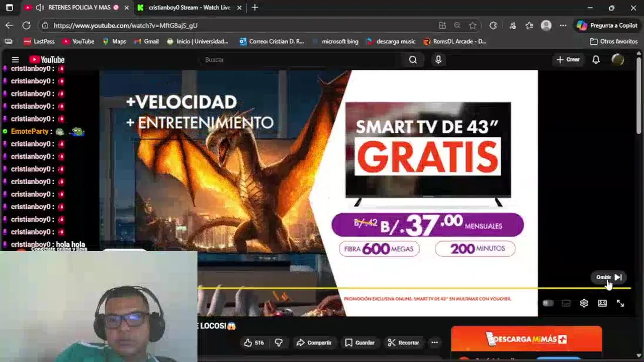This screenshot has width=644, height=362.
Task: Click the Buscar search field
Action: (x=302, y=59)
